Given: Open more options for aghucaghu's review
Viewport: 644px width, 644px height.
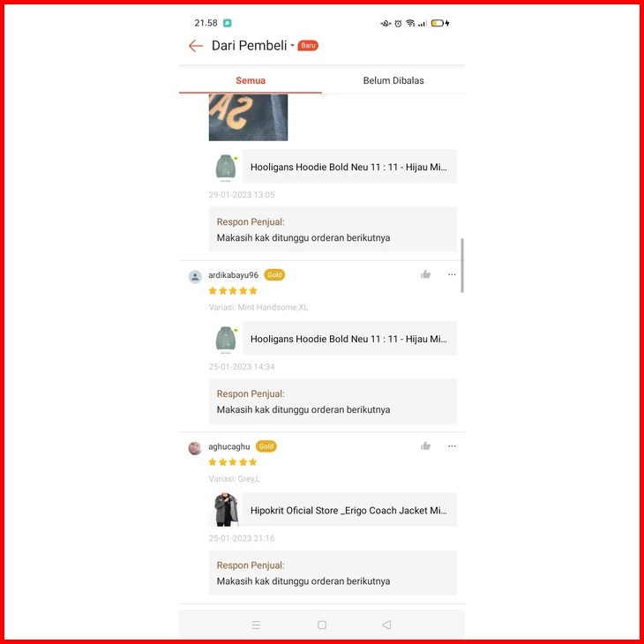Looking at the screenshot, I should (452, 446).
